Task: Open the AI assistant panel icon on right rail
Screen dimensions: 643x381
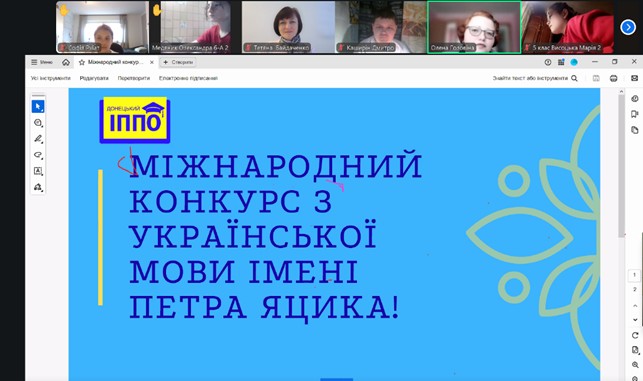Action: [x=635, y=98]
